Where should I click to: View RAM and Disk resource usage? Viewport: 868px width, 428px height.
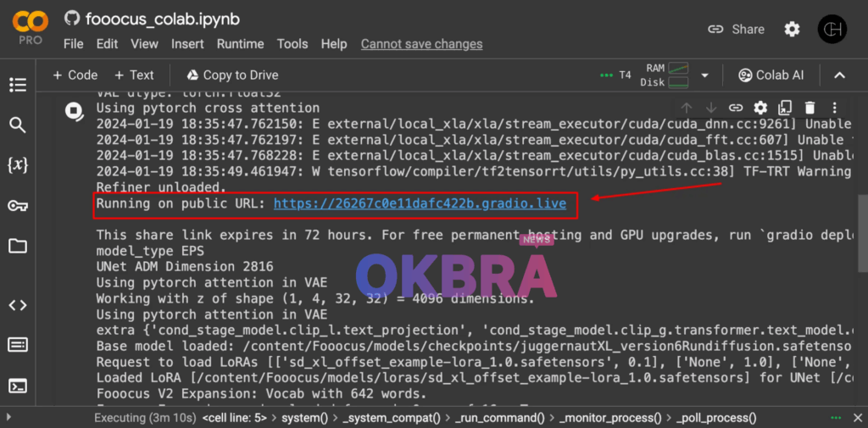[665, 75]
